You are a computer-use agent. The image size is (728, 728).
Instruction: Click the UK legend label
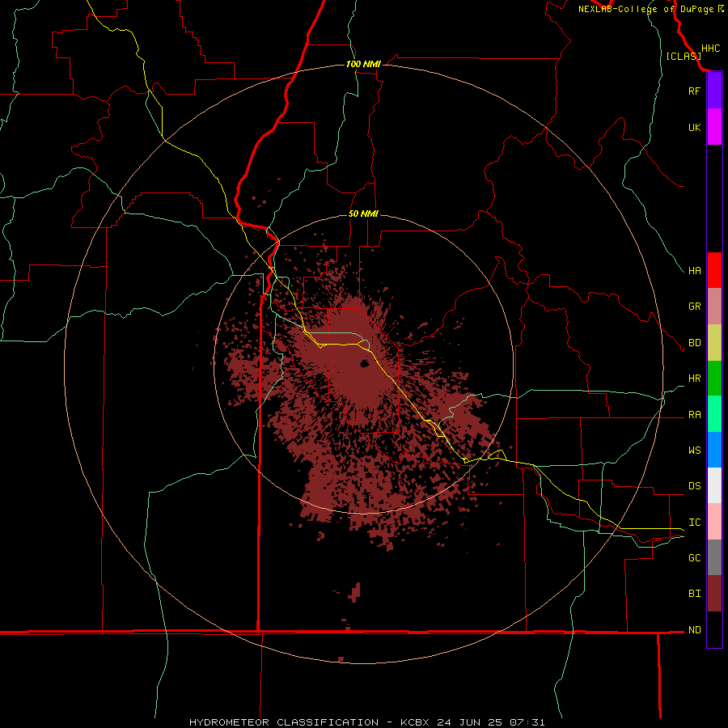694,127
